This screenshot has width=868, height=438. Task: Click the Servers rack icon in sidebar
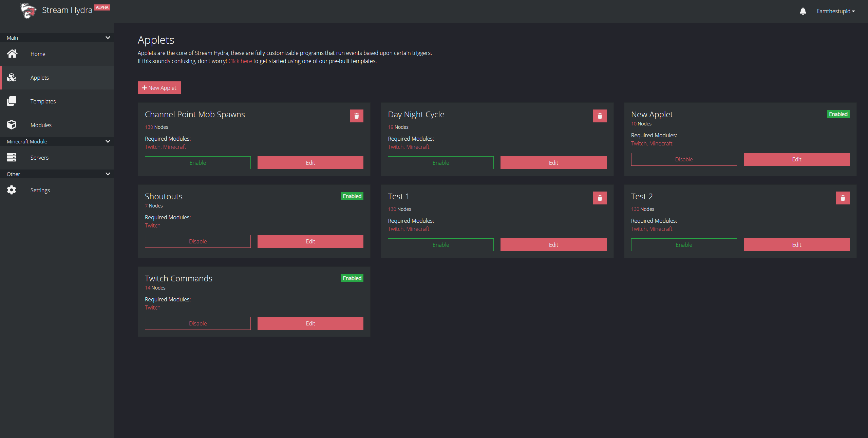coord(12,157)
